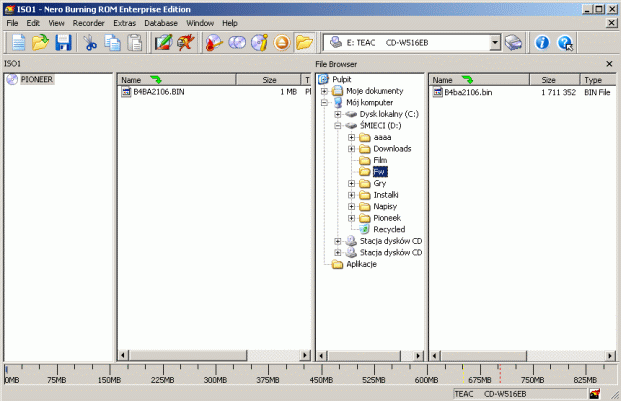Cut selection with the scissors icon

pyautogui.click(x=90, y=42)
